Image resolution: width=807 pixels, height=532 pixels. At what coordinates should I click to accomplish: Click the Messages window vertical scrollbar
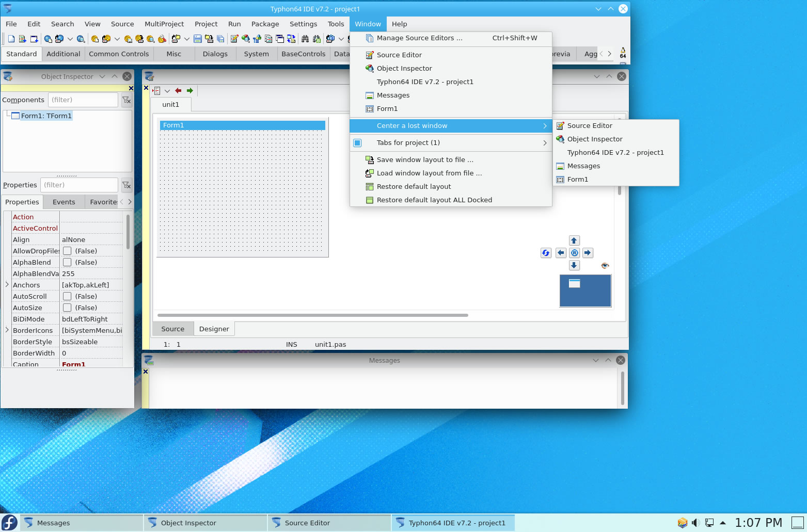point(622,388)
